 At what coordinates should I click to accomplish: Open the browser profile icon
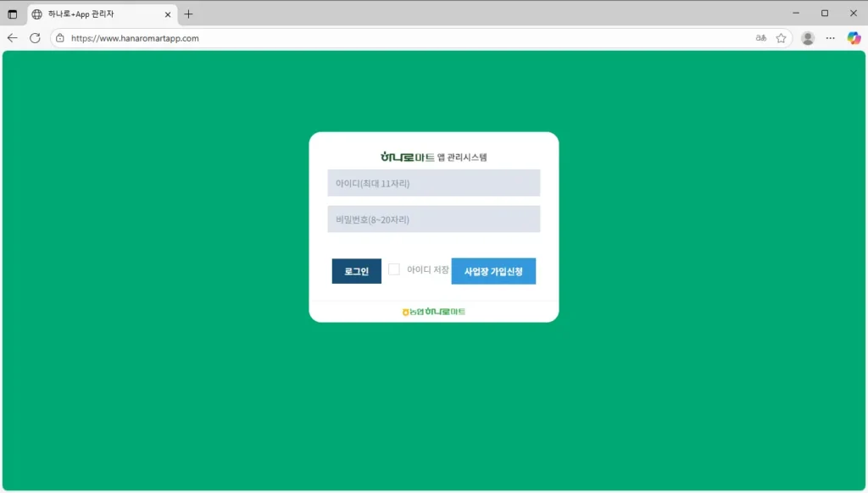click(x=808, y=38)
